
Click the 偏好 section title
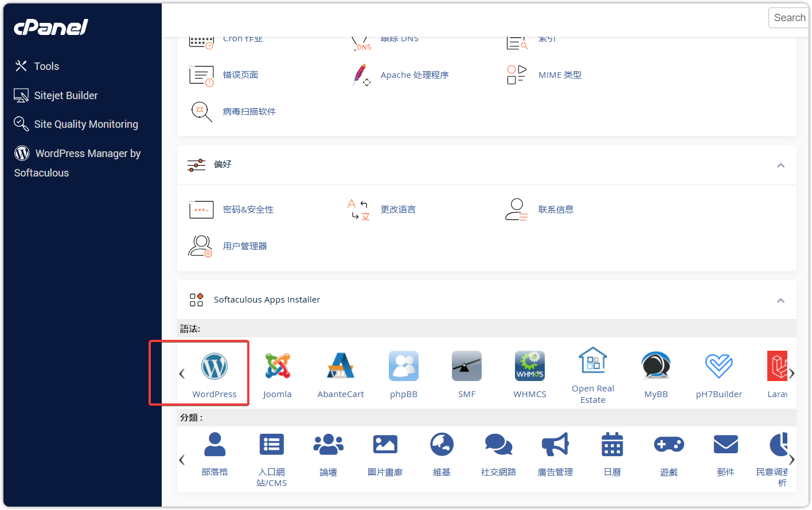pyautogui.click(x=222, y=164)
